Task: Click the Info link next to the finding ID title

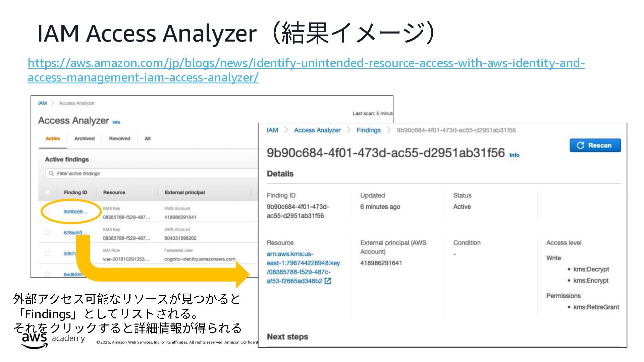Action: coord(514,155)
